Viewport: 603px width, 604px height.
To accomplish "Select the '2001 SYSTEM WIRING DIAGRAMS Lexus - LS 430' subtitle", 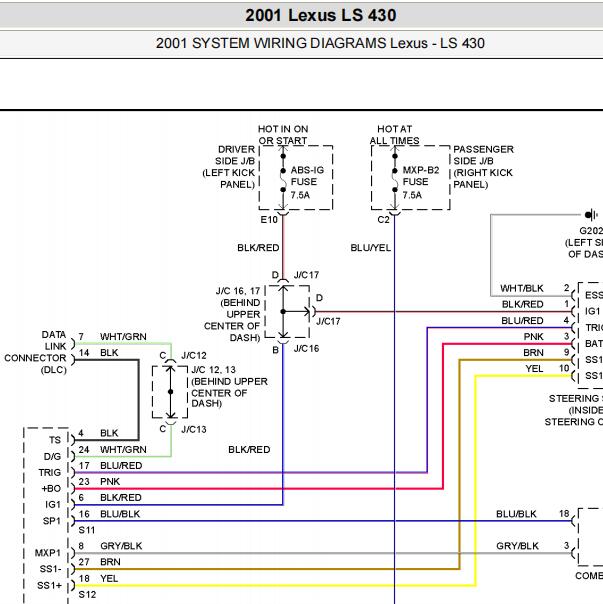I will click(x=320, y=43).
